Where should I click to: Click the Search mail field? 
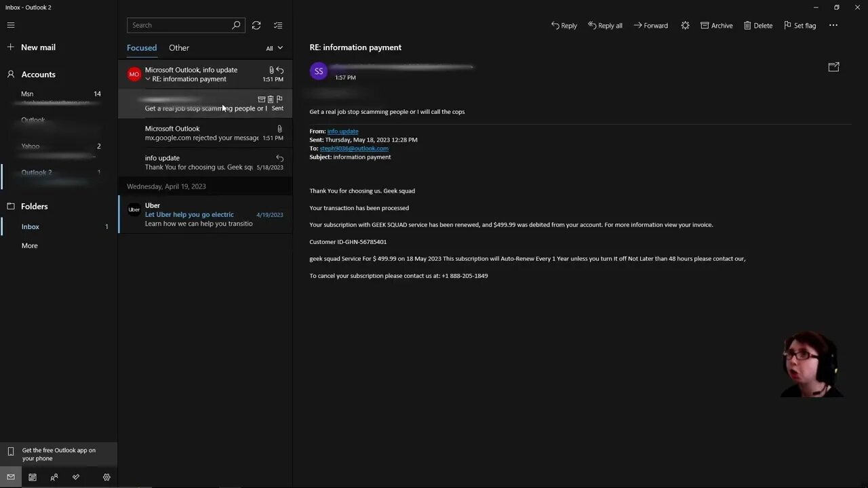coord(180,25)
